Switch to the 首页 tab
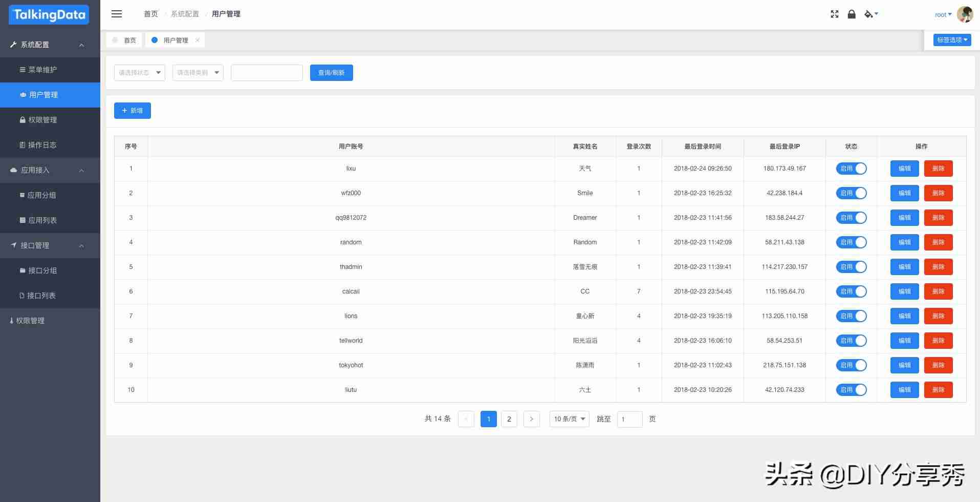 point(125,40)
